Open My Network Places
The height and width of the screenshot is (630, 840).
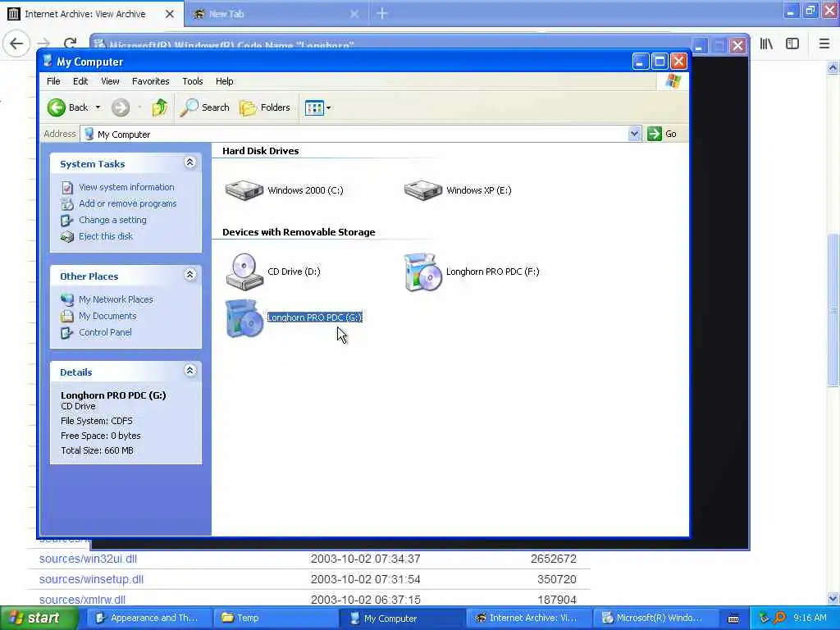coord(116,299)
